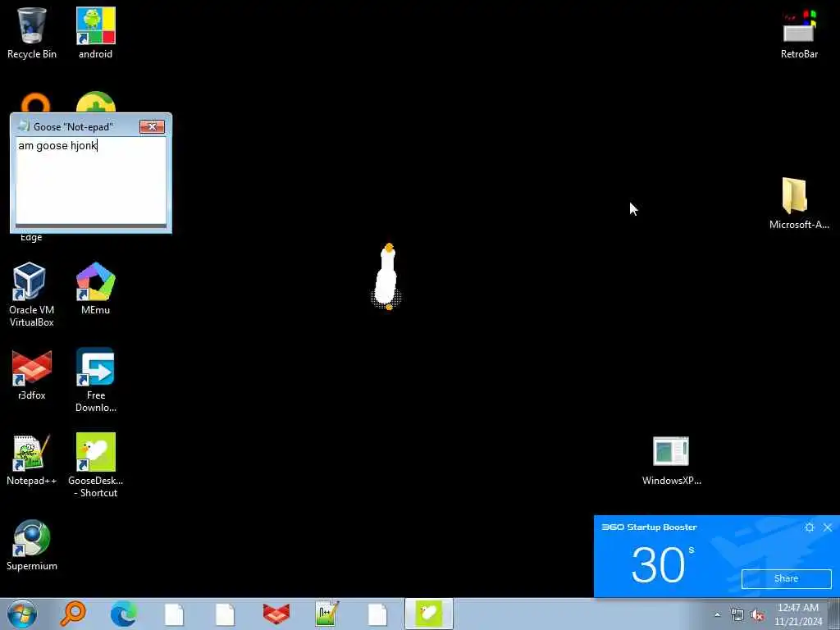Viewport: 840px width, 630px height.
Task: Show hidden tray icons arrow
Action: pos(717,615)
